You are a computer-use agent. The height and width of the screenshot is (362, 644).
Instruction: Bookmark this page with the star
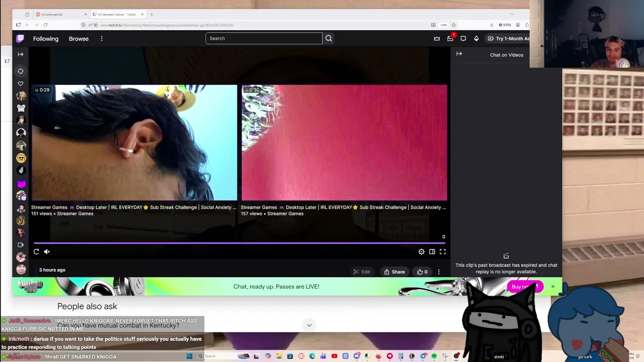click(x=453, y=25)
